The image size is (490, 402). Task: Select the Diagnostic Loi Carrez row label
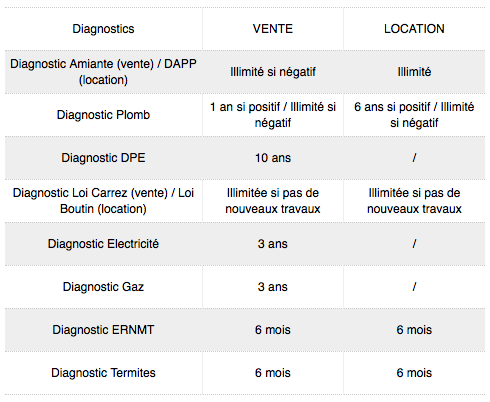point(103,201)
